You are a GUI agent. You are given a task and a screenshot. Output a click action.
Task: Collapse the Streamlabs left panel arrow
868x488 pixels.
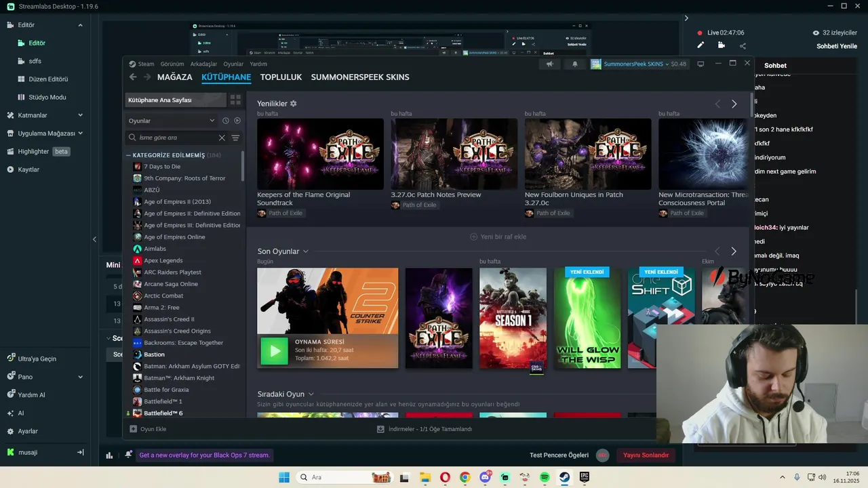(x=94, y=239)
